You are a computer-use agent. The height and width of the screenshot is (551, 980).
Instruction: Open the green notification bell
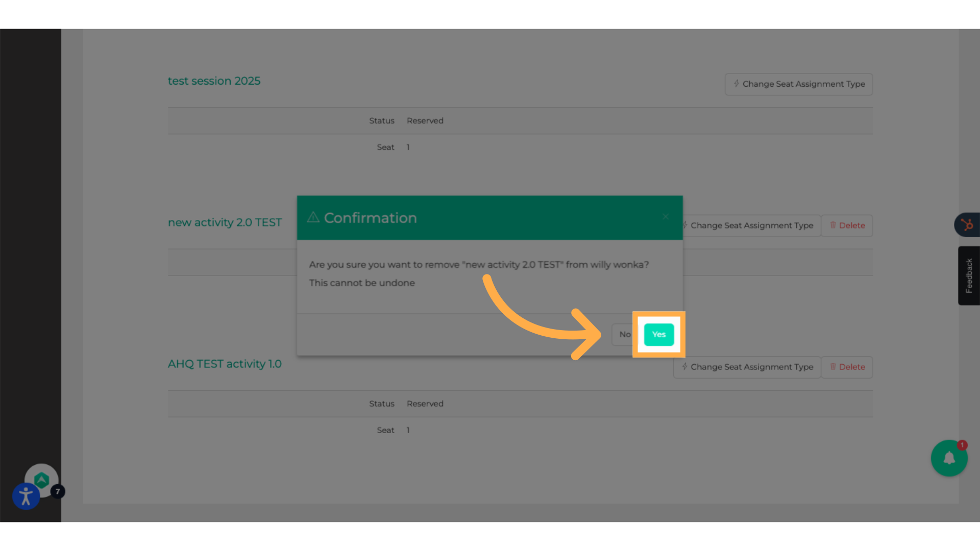click(948, 458)
